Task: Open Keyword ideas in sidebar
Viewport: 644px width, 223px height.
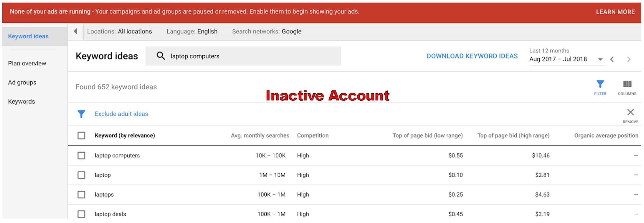Action: (x=28, y=36)
